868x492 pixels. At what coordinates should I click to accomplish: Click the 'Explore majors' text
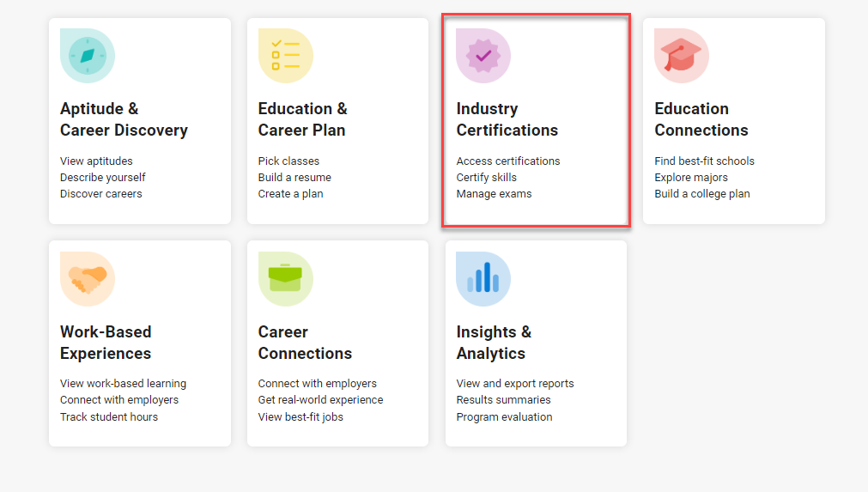(691, 178)
